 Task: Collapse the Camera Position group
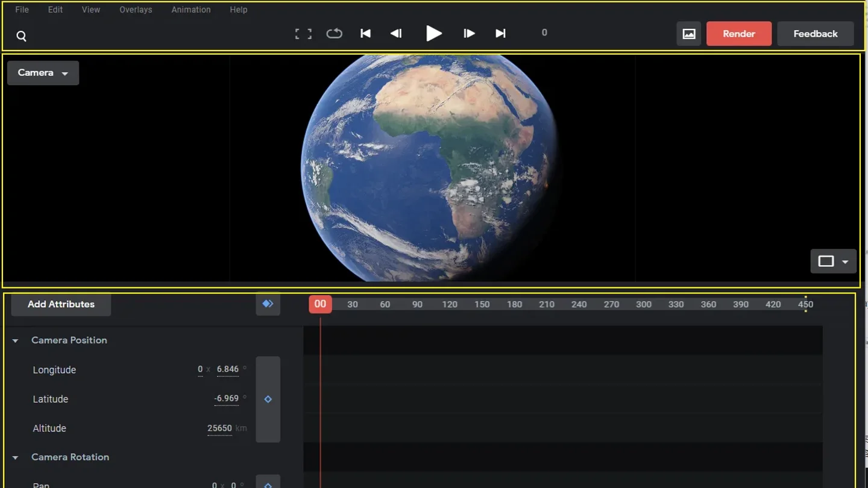(x=16, y=341)
